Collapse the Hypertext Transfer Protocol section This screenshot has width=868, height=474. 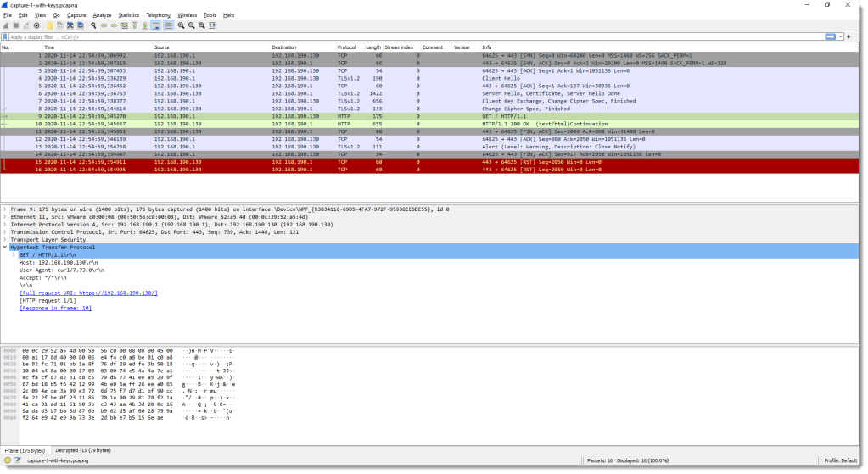[4, 247]
